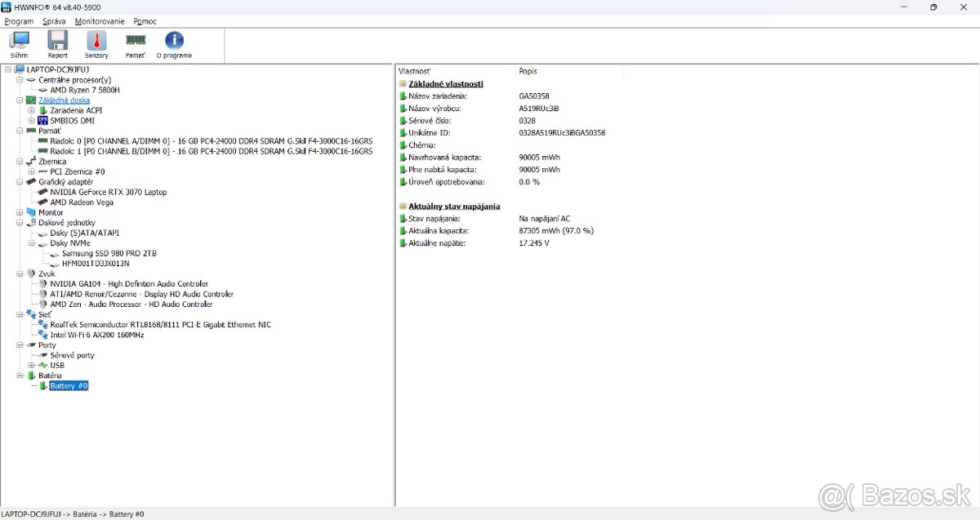Click the Report floppy disk icon
This screenshot has height=520, width=980.
(58, 43)
